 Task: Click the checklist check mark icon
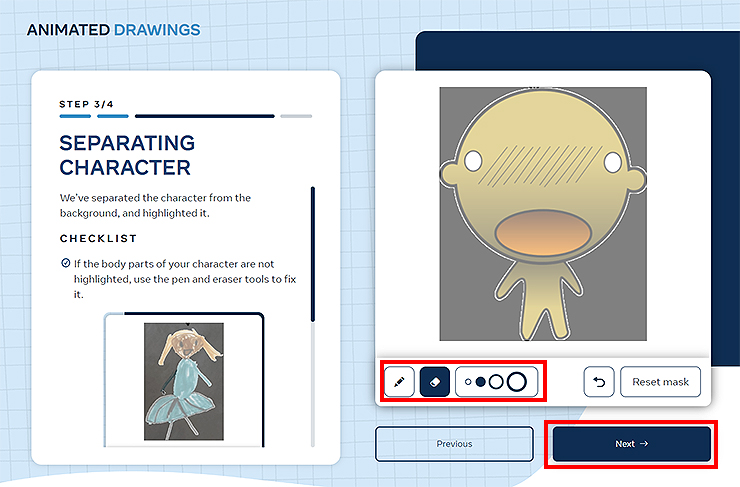[66, 263]
